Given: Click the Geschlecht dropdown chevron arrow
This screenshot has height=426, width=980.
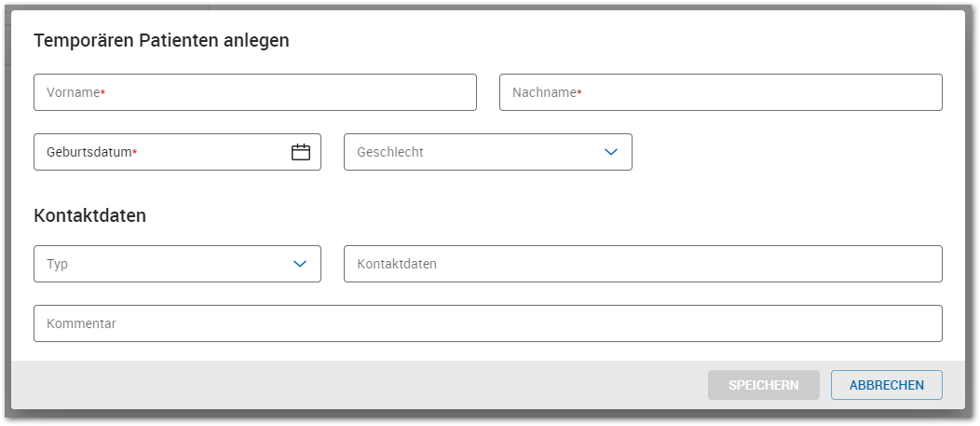Looking at the screenshot, I should point(611,152).
